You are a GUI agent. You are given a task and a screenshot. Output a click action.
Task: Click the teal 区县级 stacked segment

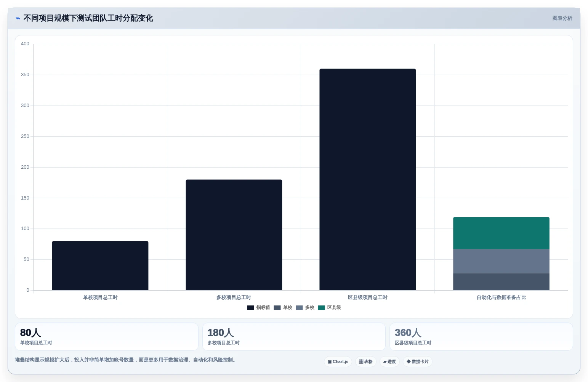click(501, 233)
